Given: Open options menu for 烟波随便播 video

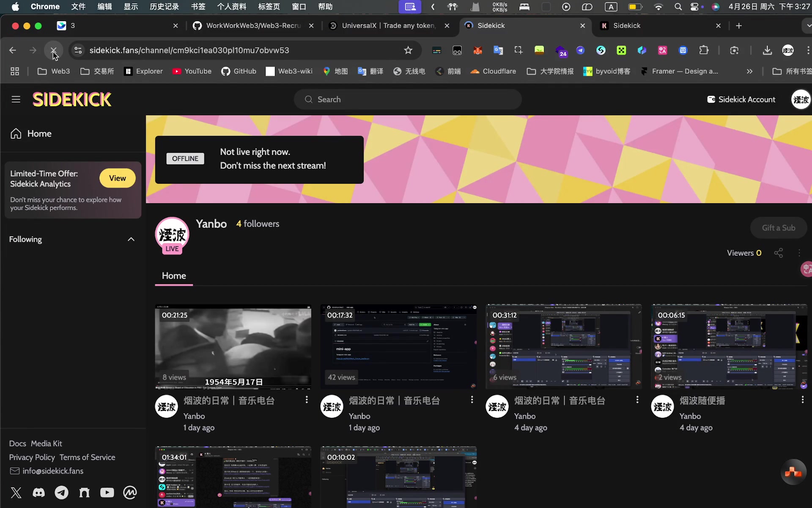Looking at the screenshot, I should (x=803, y=400).
